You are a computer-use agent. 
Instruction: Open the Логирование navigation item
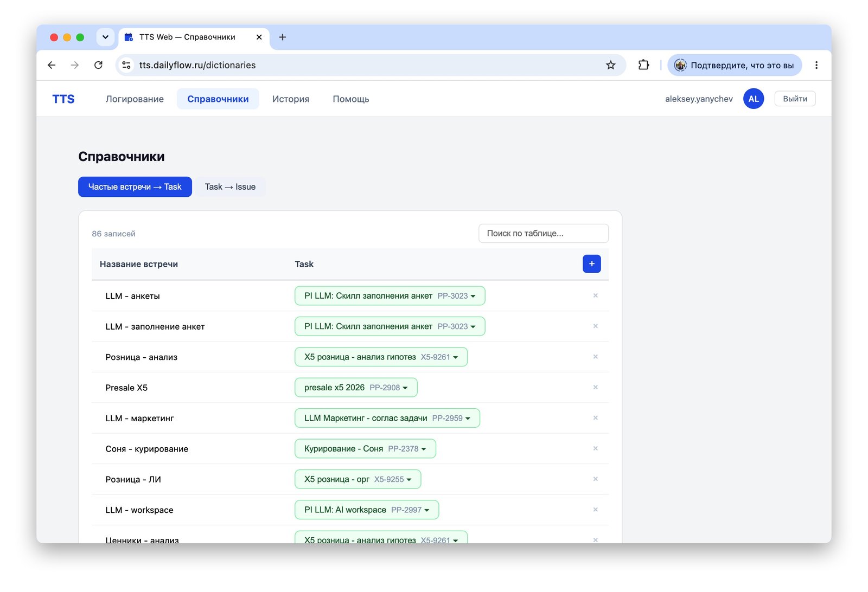[x=135, y=99]
